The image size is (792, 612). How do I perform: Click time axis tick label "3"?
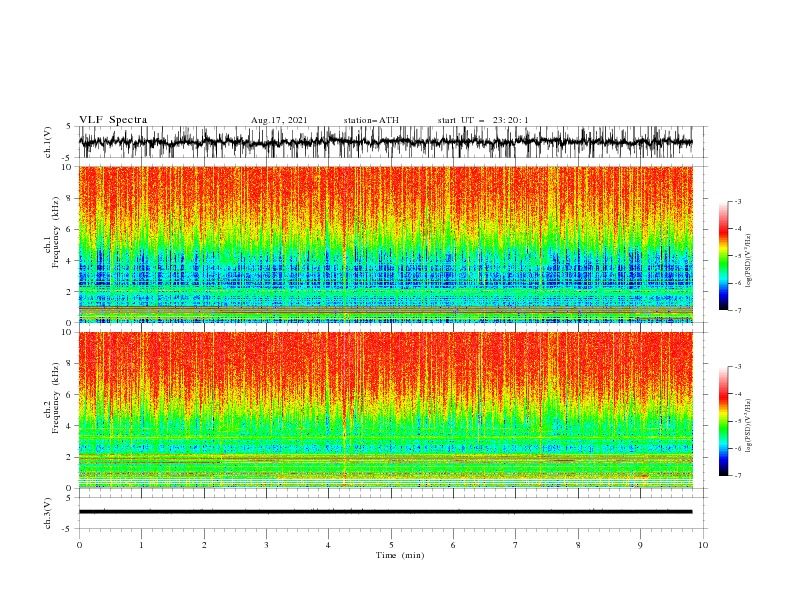tap(266, 545)
